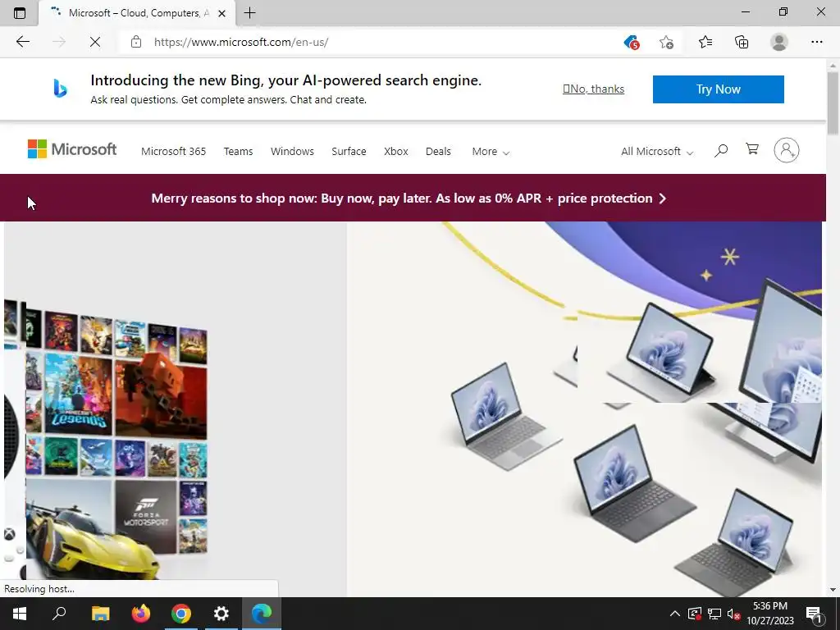Screen dimensions: 840x630
Task: Click scrollbar down arrow
Action: (x=833, y=590)
